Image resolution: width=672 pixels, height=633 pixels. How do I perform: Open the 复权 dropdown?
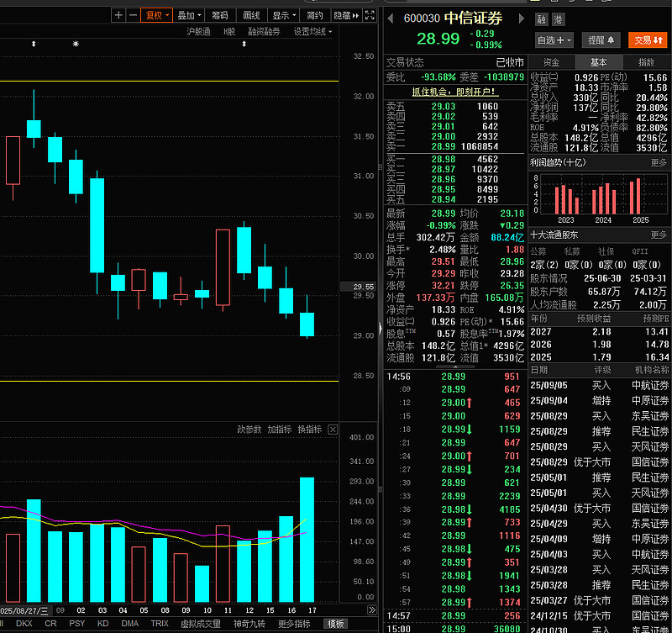[x=156, y=15]
